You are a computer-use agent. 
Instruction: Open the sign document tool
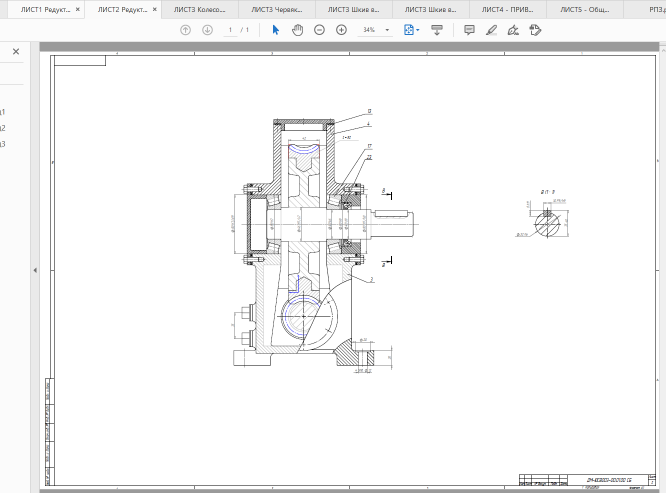(513, 30)
